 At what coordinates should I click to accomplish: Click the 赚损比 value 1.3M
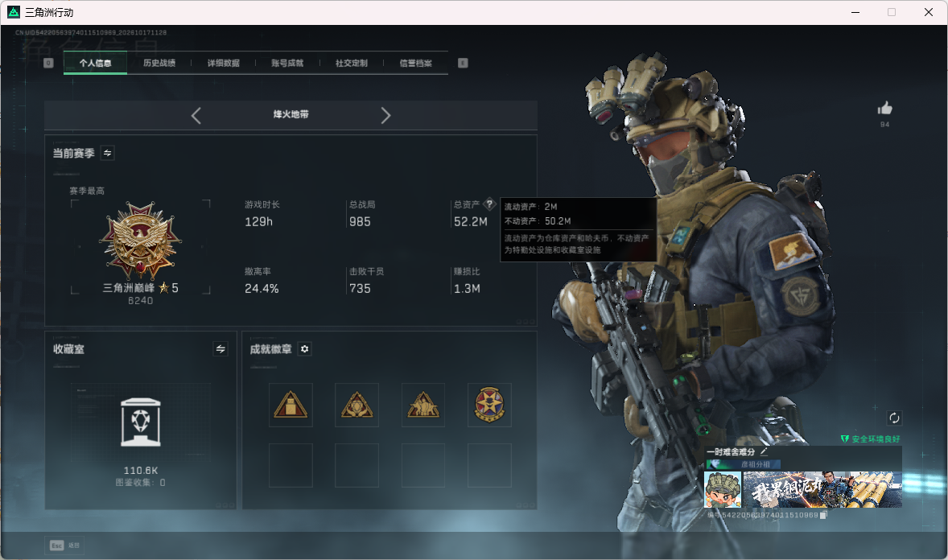[467, 289]
